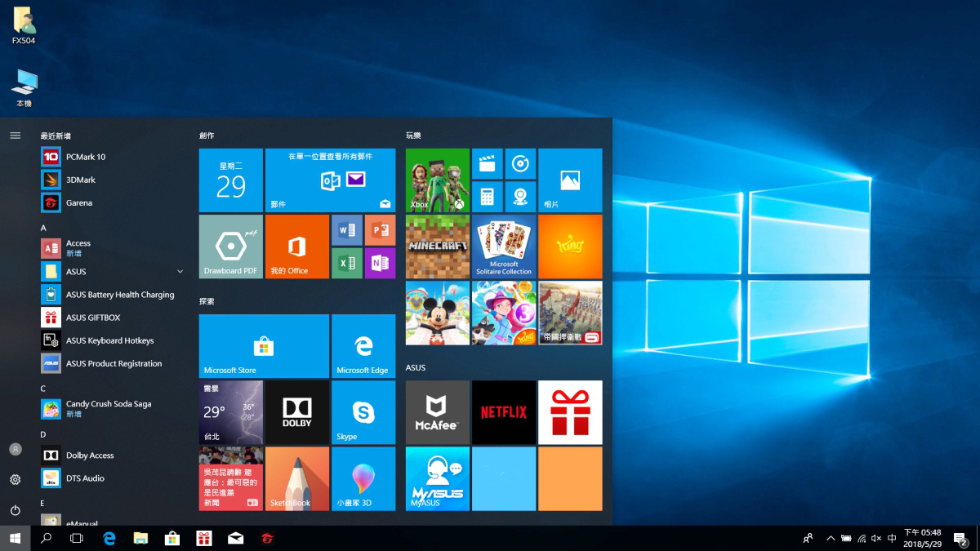Select the 本機 desktop icon
The height and width of the screenshot is (551, 980).
click(24, 88)
